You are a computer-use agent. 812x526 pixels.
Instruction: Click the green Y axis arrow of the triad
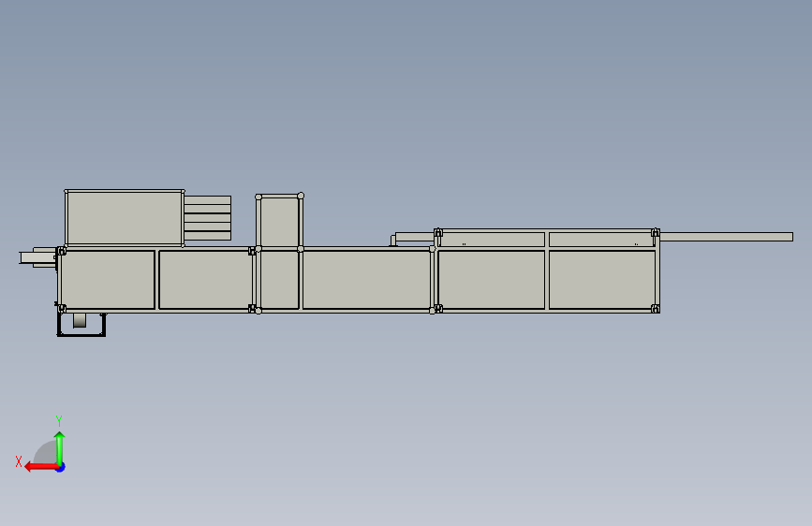click(x=60, y=448)
